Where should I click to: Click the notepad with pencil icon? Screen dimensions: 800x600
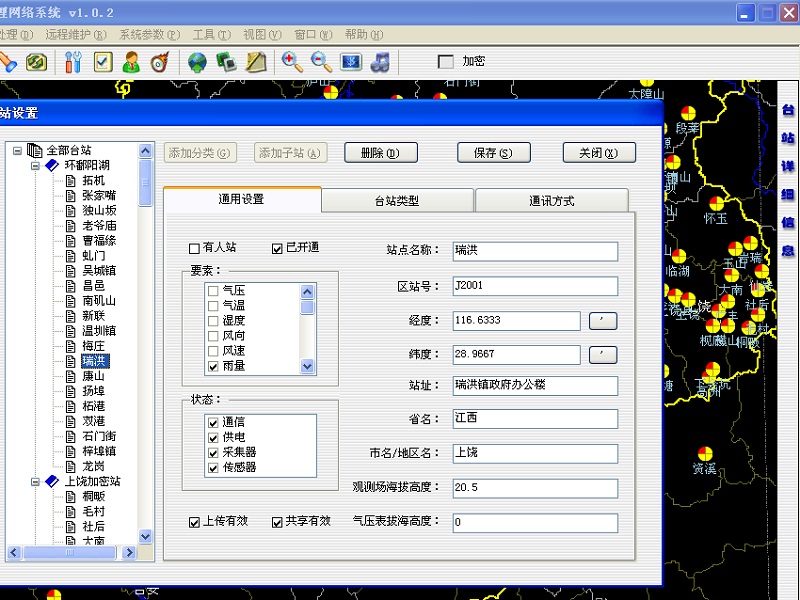(x=255, y=62)
